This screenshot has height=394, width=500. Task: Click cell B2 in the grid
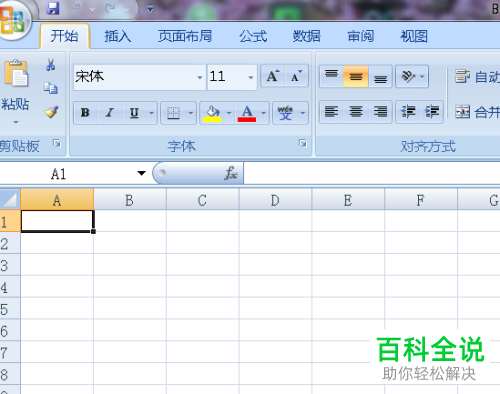pos(130,243)
